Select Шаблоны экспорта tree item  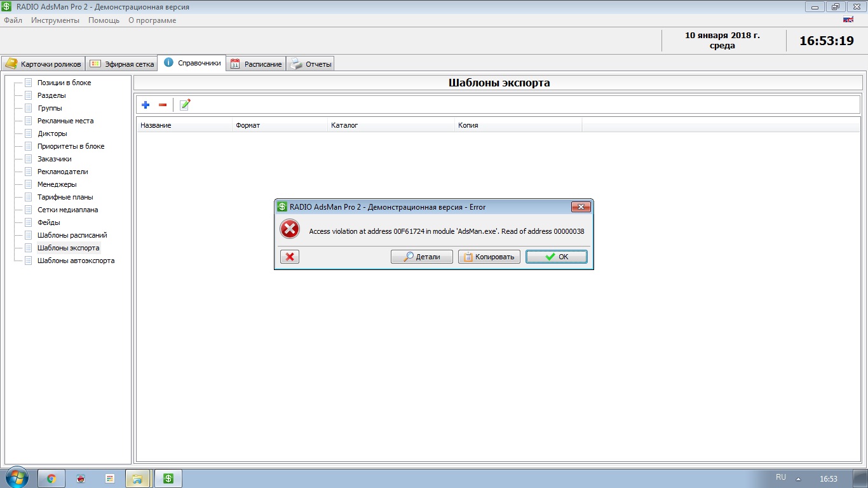69,248
